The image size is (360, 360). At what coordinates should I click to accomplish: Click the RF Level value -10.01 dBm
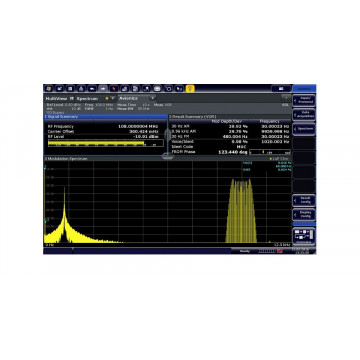[x=146, y=136]
